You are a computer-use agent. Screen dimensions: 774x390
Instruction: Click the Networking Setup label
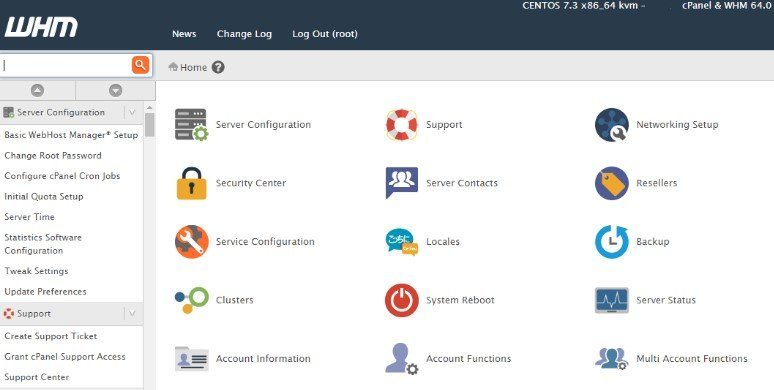(677, 125)
